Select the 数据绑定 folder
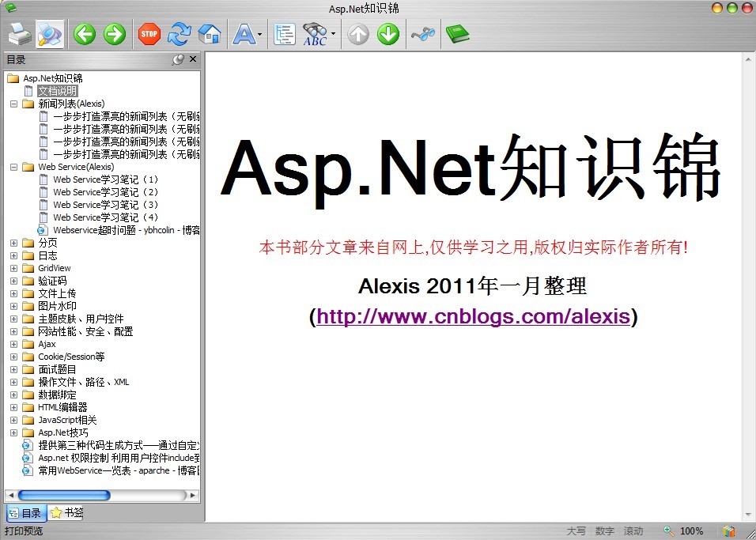 57,395
